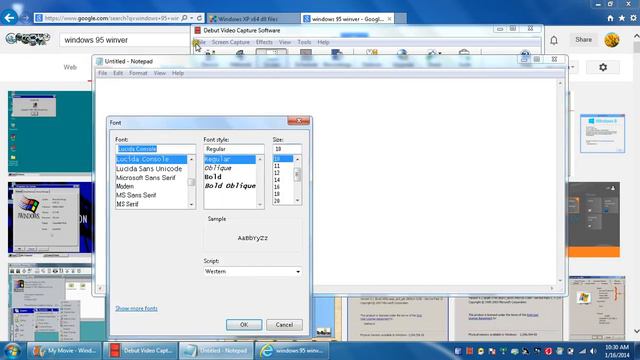This screenshot has width=640, height=360.
Task: Click OK in Font dialog
Action: (244, 325)
